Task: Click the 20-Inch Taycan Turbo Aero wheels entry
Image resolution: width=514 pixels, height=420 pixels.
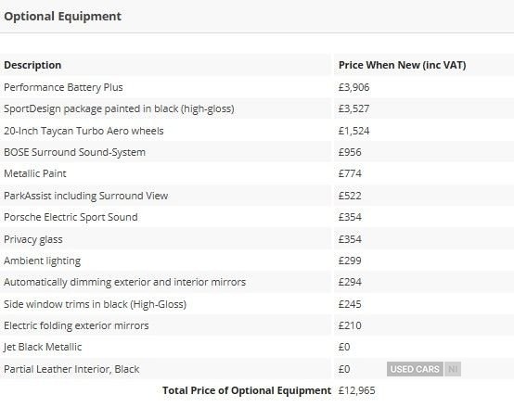Action: (x=84, y=131)
